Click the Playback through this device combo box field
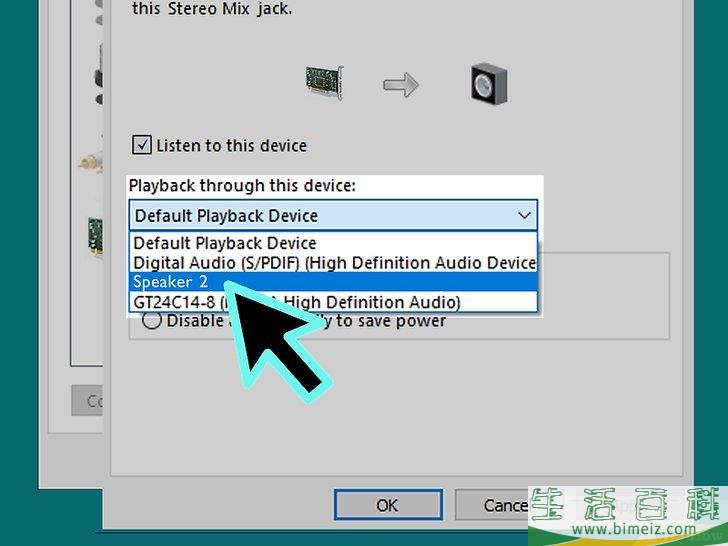The image size is (728, 546). (x=320, y=215)
